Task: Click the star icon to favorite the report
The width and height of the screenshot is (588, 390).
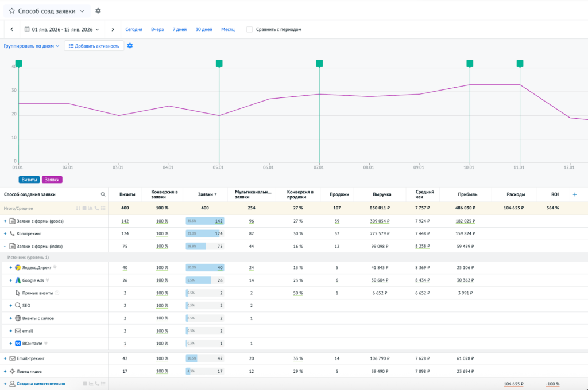Action: pos(11,11)
